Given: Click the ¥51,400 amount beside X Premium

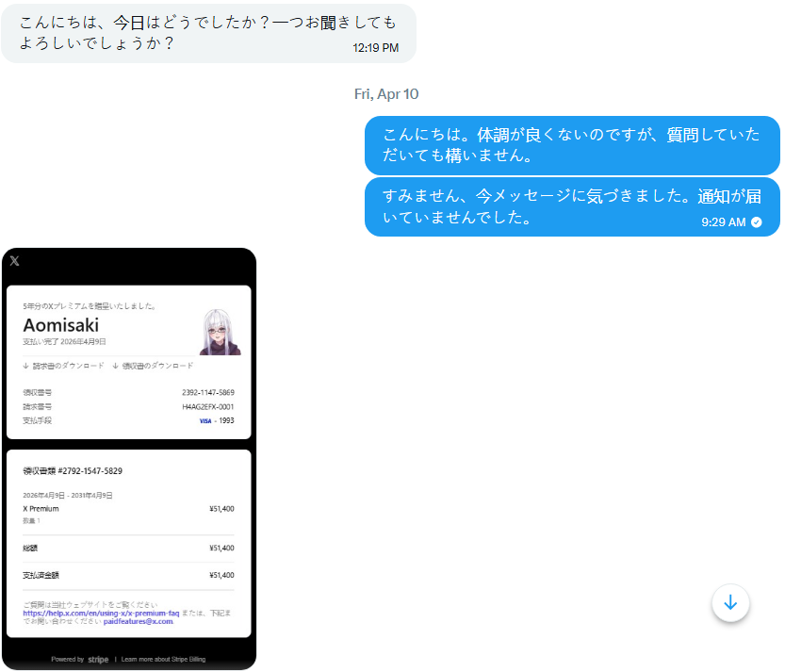Looking at the screenshot, I should (x=221, y=509).
